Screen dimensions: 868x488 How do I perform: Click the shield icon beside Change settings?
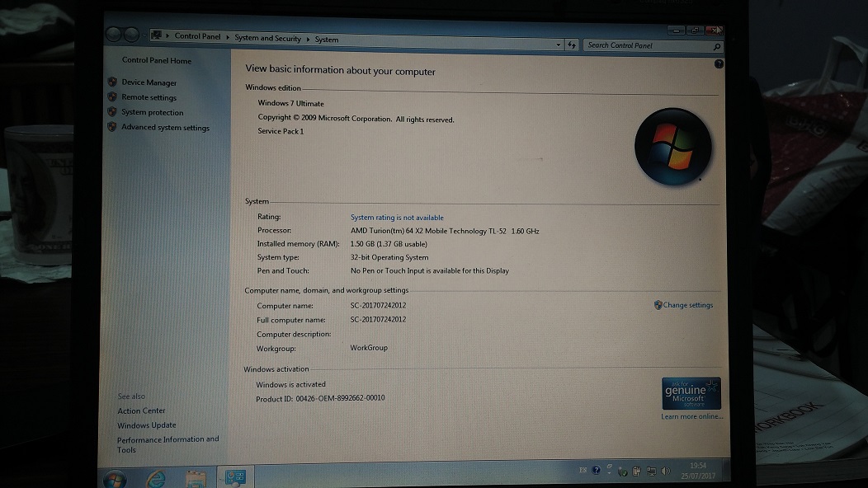click(658, 305)
